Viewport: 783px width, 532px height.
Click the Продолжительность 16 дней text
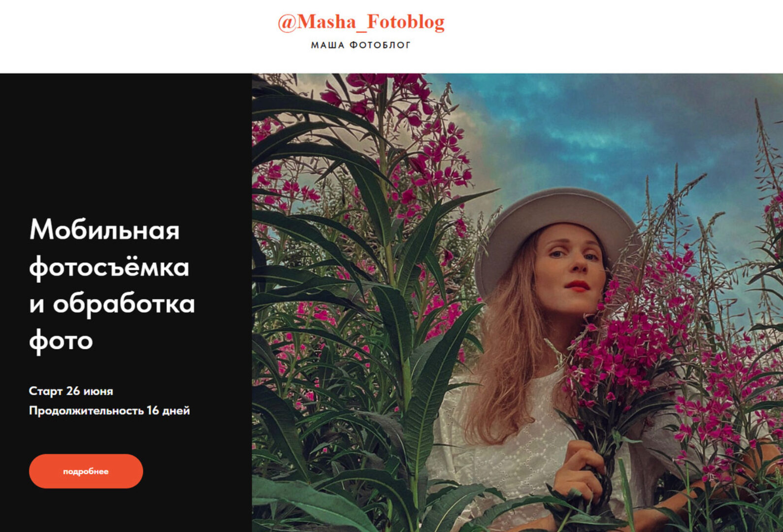click(x=109, y=410)
